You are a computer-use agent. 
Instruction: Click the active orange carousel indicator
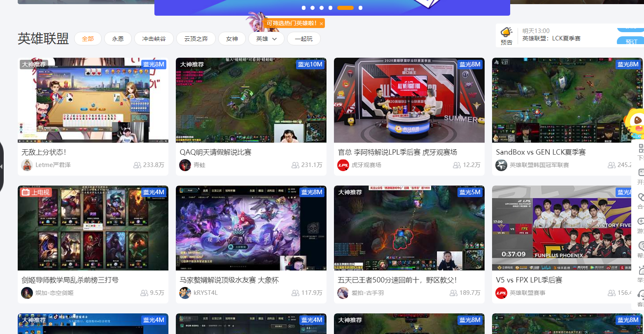click(x=345, y=8)
